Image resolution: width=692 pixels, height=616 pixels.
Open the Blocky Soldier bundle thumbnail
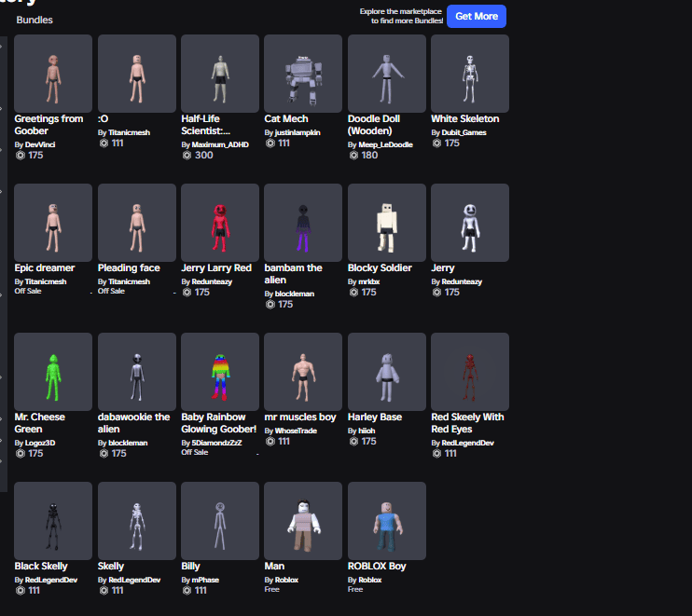click(387, 223)
